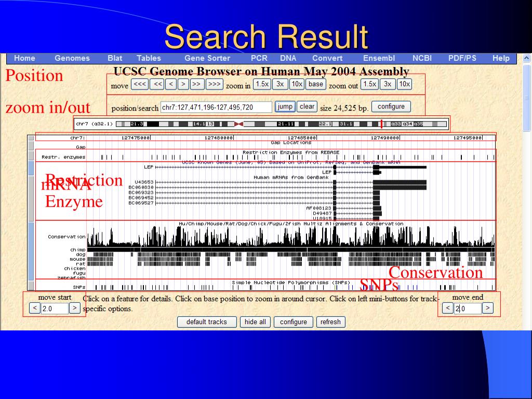Zoom out 3x
The width and height of the screenshot is (532, 399).
388,84
